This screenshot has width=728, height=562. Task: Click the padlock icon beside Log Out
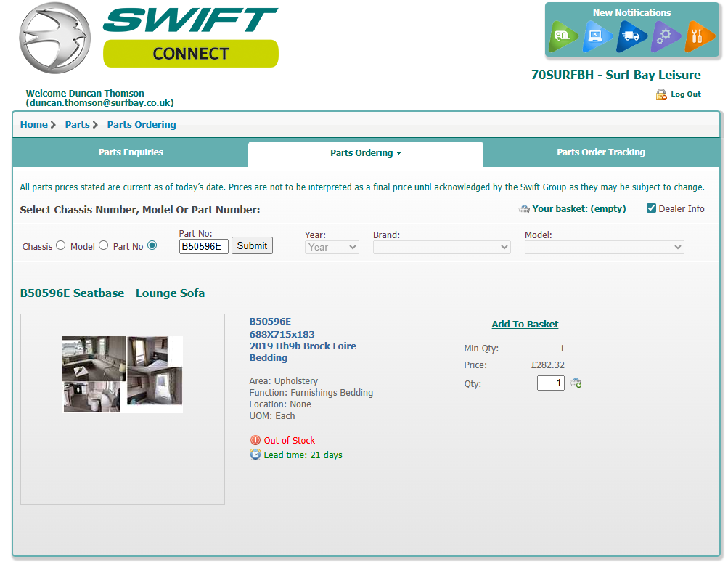tap(661, 94)
